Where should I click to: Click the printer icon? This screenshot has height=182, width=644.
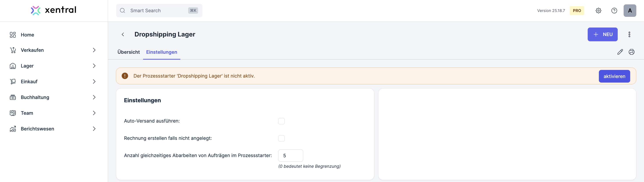click(x=632, y=52)
